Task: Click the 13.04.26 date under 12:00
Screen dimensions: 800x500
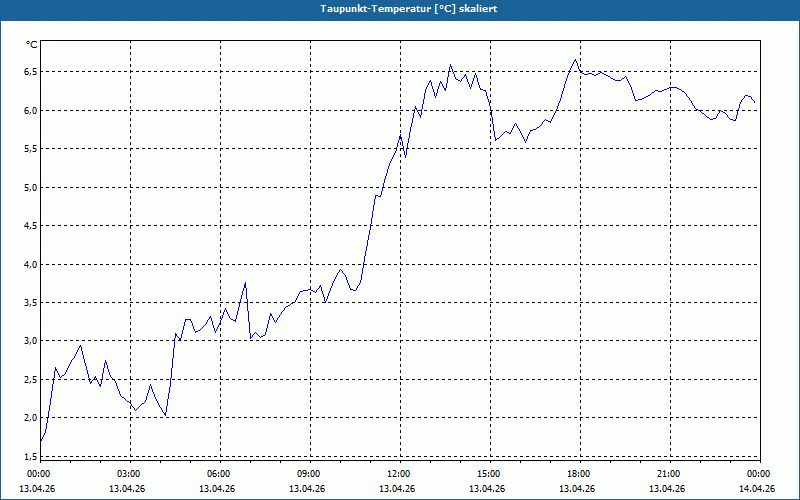Action: pyautogui.click(x=397, y=489)
